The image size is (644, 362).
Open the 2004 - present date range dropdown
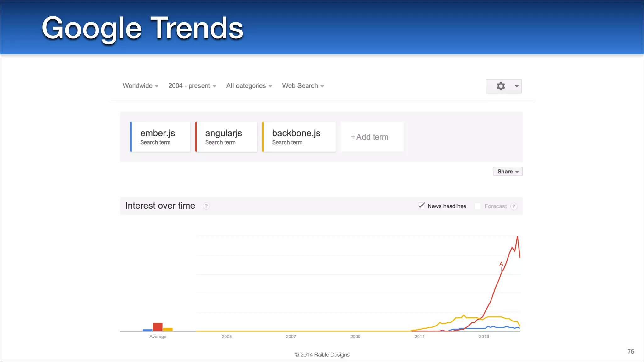pyautogui.click(x=192, y=86)
